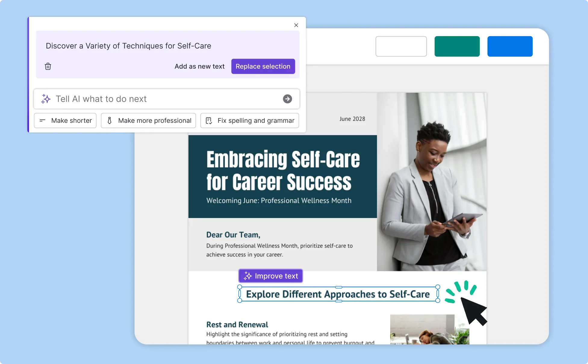Expand the blue toolbar button dropdown

coord(509,46)
